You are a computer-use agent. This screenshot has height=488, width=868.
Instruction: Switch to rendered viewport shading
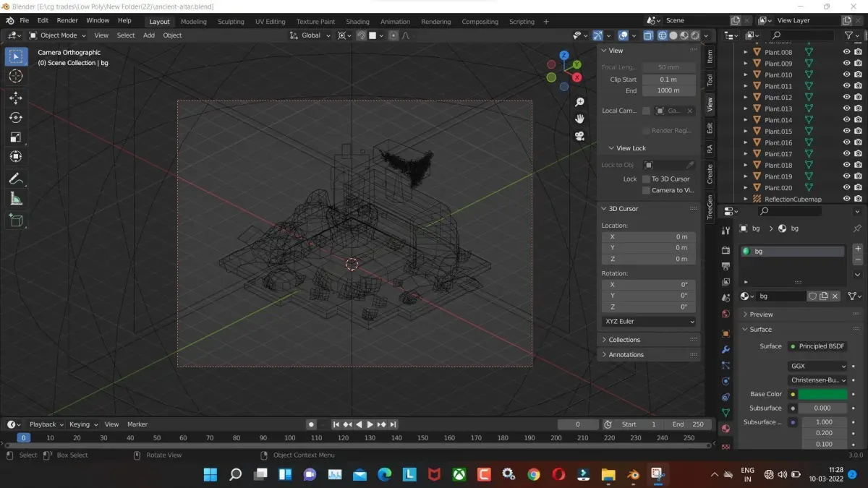point(695,35)
